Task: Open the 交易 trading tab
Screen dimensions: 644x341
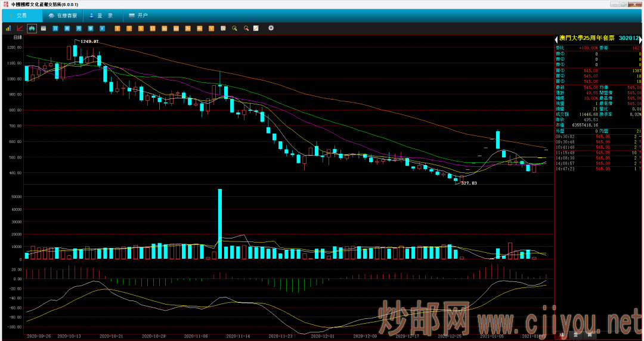Action: tap(22, 15)
